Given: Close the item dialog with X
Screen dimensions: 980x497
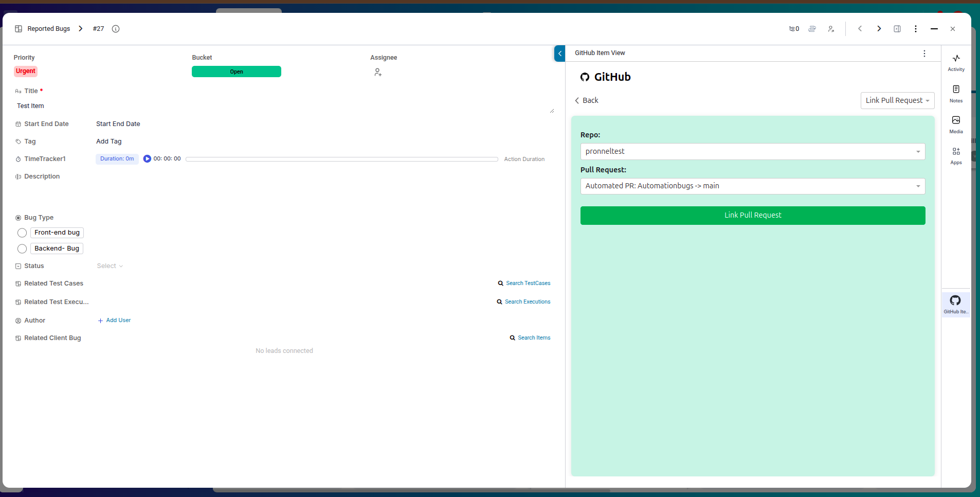Looking at the screenshot, I should 953,29.
